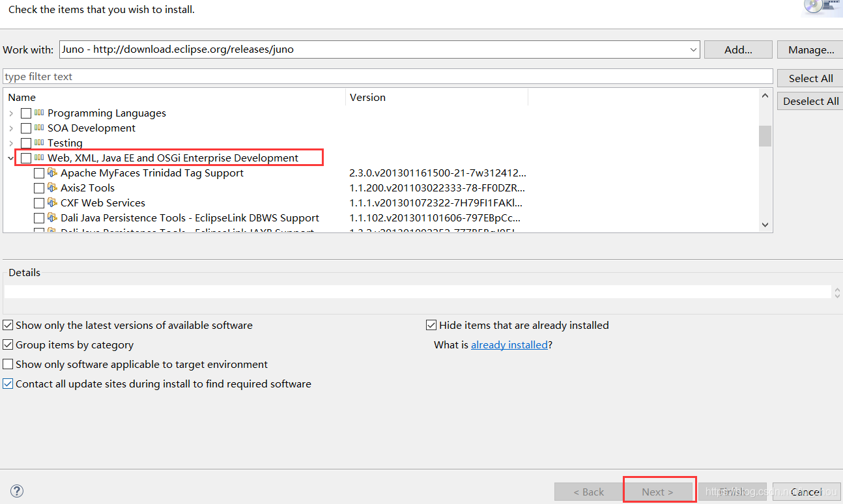
Task: Toggle Show only the latest versions option
Action: 8,325
